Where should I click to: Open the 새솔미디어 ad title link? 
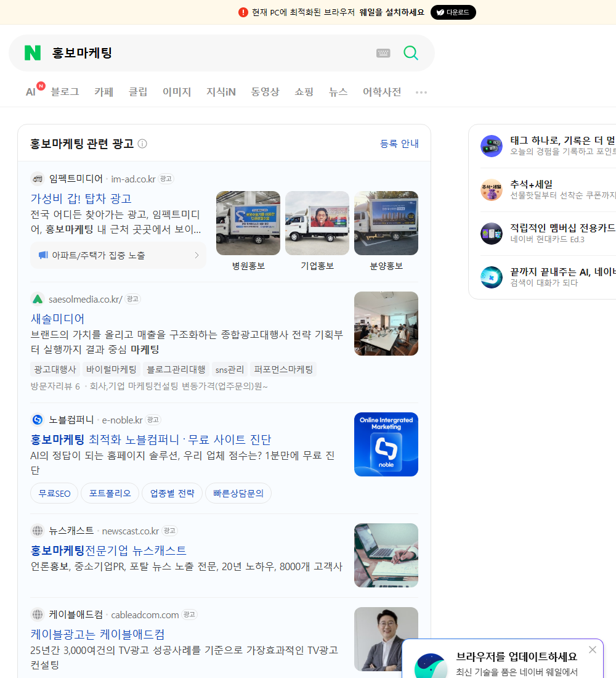coord(57,319)
